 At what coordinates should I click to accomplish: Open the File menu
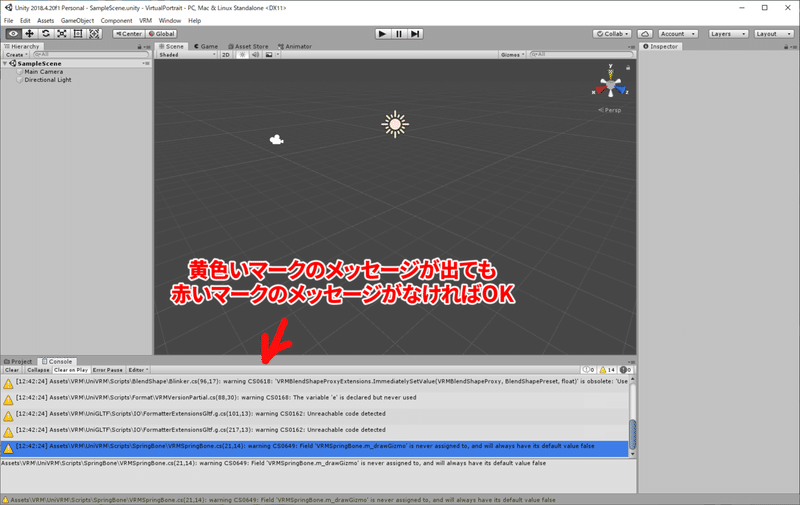tap(9, 20)
